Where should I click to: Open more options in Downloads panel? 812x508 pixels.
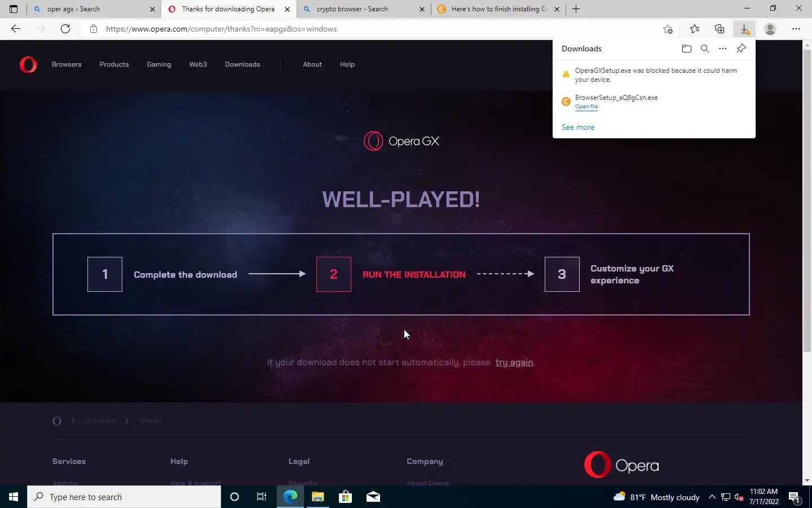723,49
